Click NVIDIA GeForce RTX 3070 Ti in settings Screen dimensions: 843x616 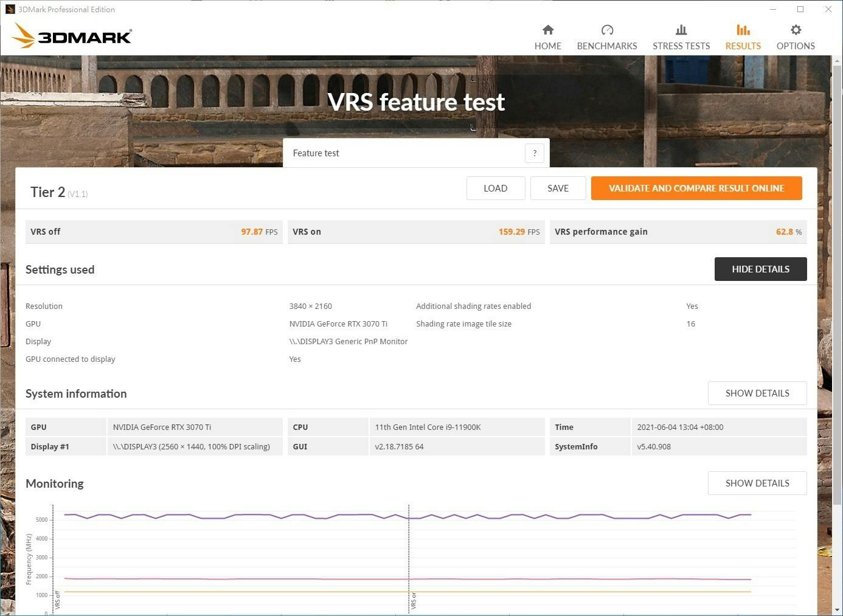pyautogui.click(x=338, y=324)
